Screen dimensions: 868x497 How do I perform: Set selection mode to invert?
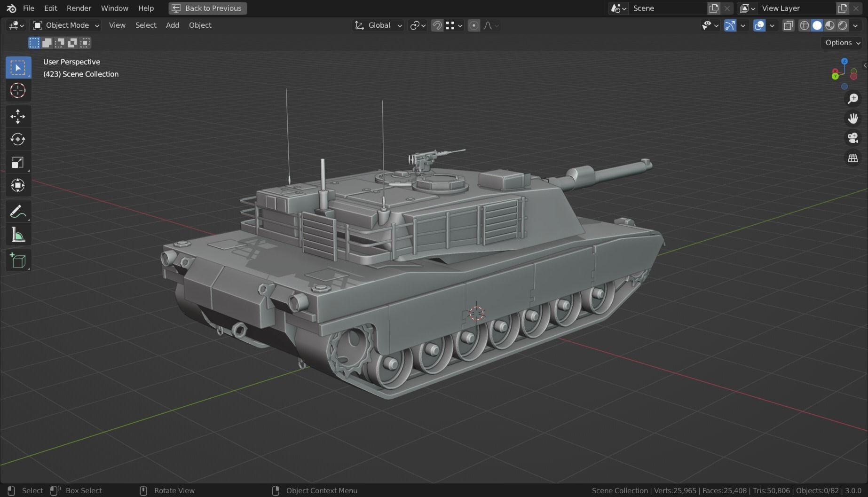click(x=72, y=43)
